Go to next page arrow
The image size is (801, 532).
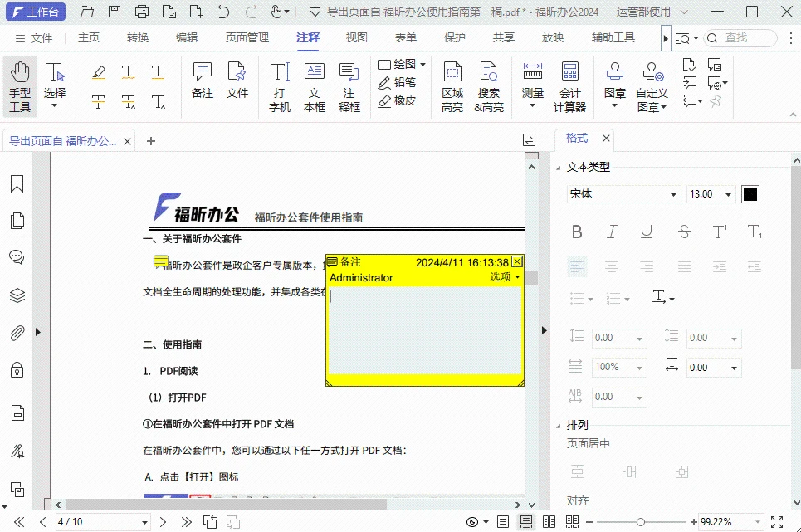point(163,522)
